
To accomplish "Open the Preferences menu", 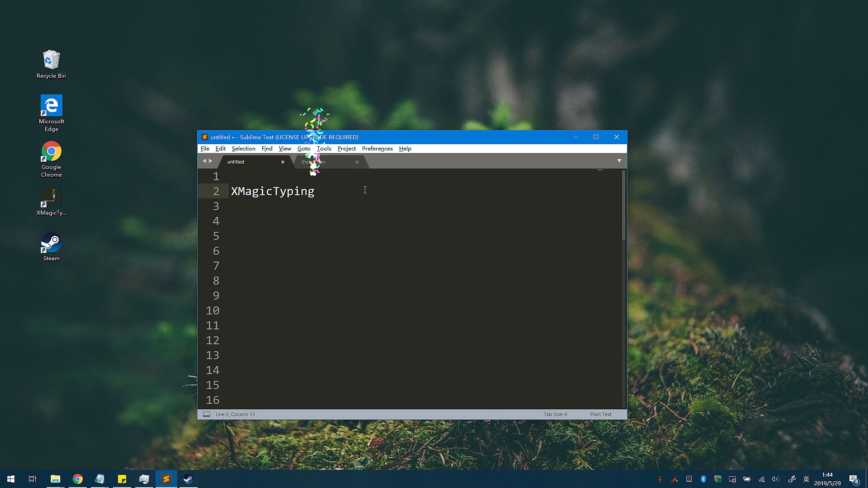I will pyautogui.click(x=377, y=149).
